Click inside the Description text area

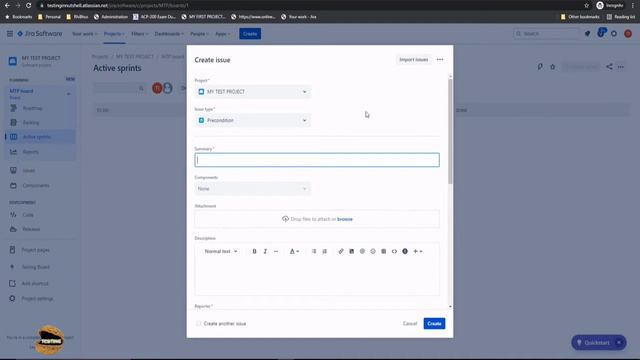click(x=317, y=277)
